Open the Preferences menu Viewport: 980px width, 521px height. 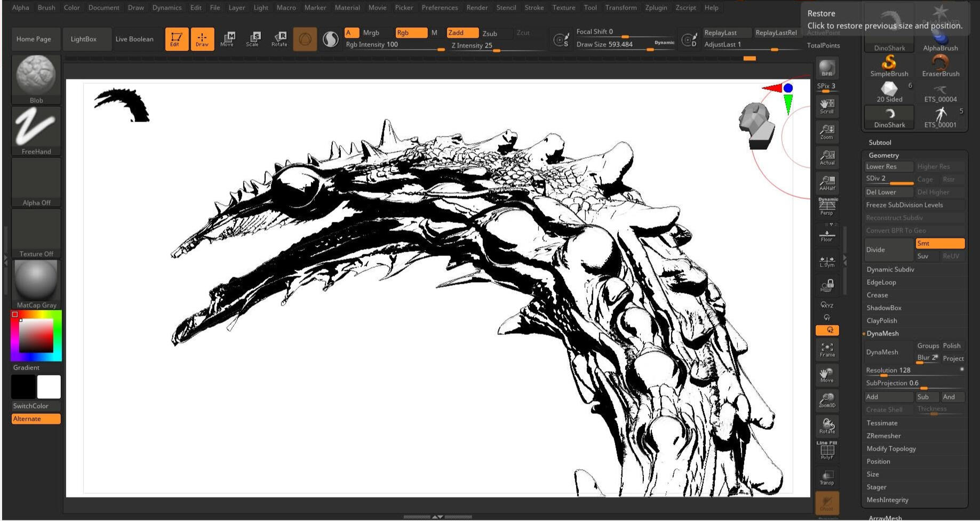point(440,7)
